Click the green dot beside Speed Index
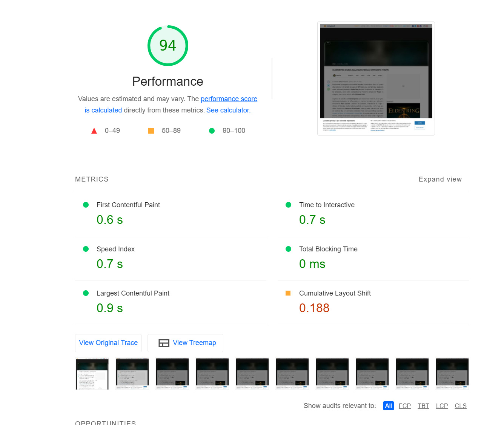This screenshot has height=425, width=504. pyautogui.click(x=86, y=249)
